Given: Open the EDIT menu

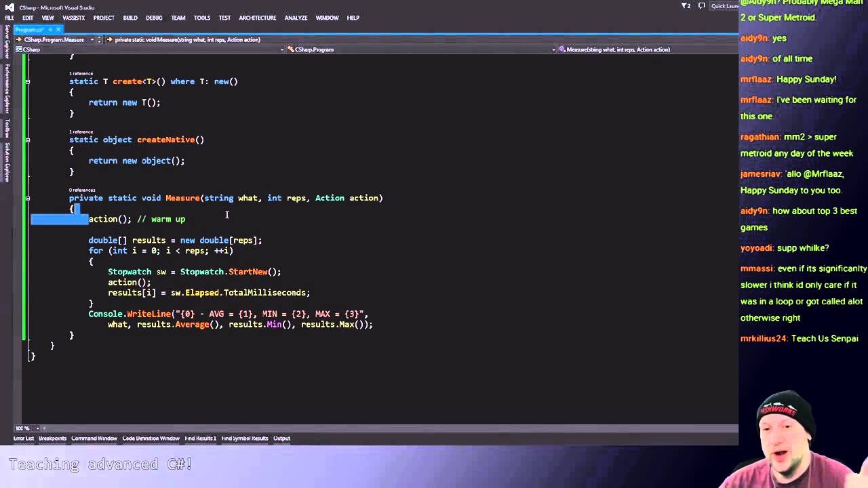Looking at the screenshot, I should pos(28,18).
